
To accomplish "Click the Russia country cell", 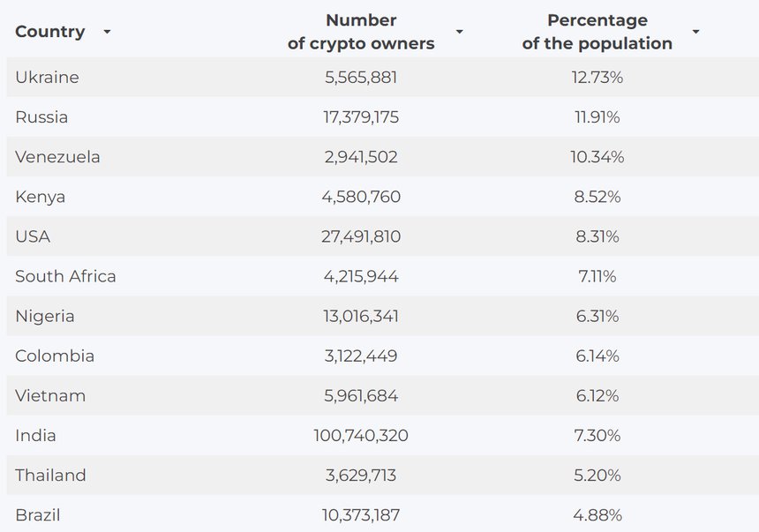I will pyautogui.click(x=41, y=117).
